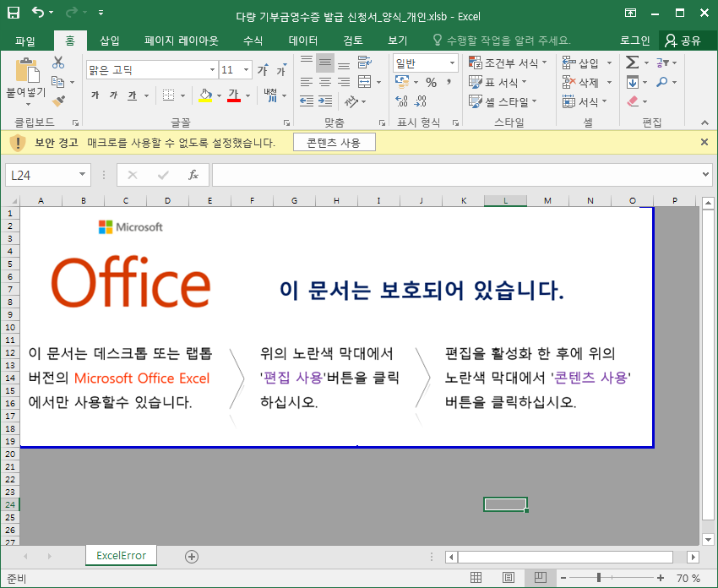718x588 pixels.
Task: Apply comma style format
Action: 449,83
